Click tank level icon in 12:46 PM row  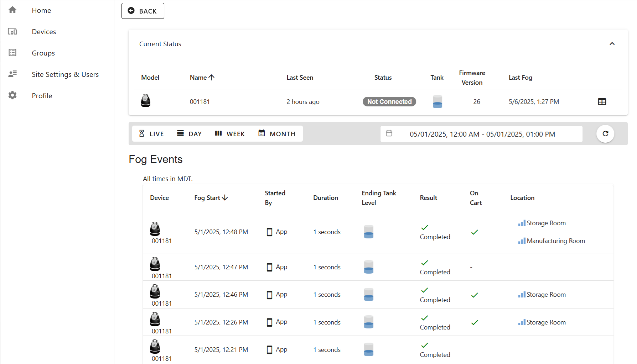click(x=369, y=295)
